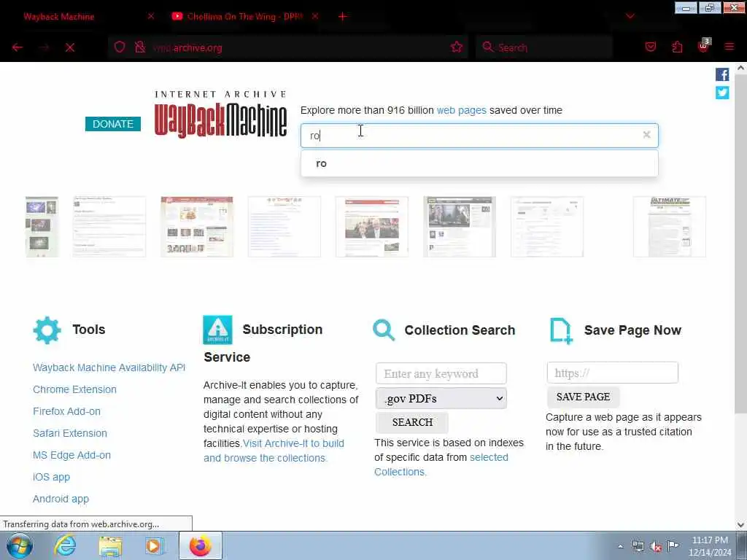Screen dimensions: 747x560
Task: Open the thumbnail with men in suits photo
Action: pyautogui.click(x=372, y=227)
